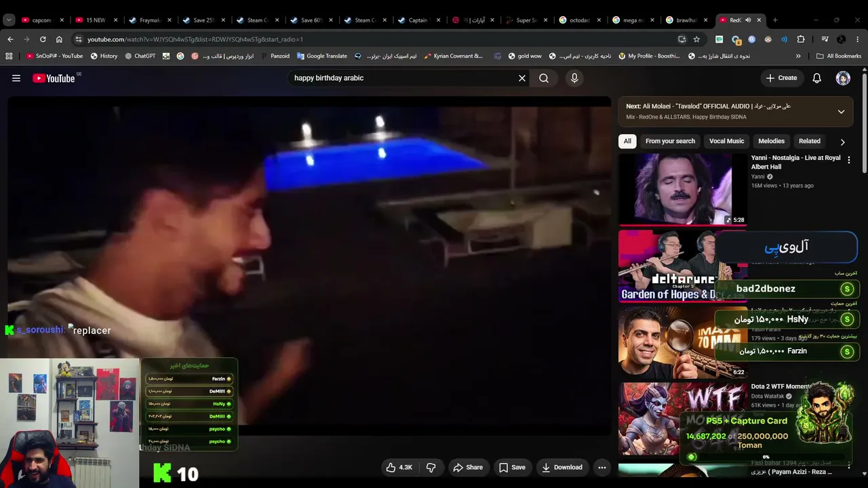
Task: Open more actions below the video
Action: pos(601,467)
